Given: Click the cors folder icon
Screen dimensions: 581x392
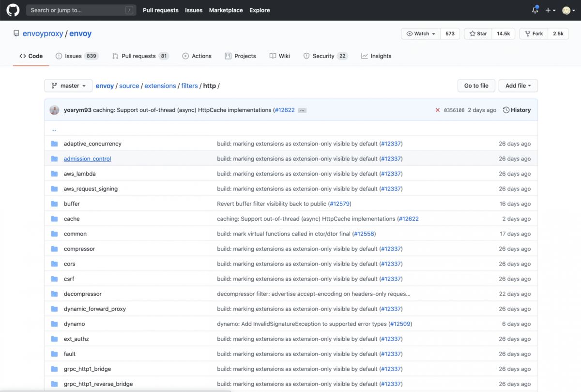Looking at the screenshot, I should 54,264.
